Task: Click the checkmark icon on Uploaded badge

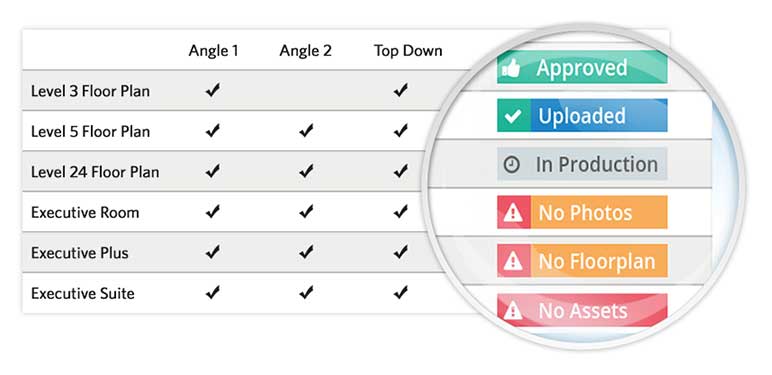Action: (x=513, y=116)
